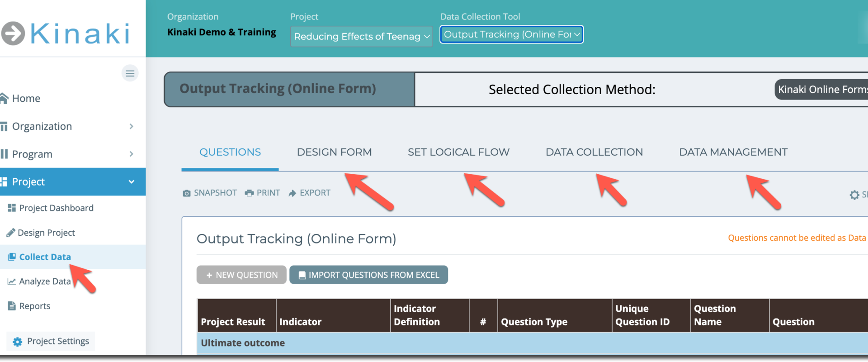868x362 pixels.
Task: Click the Indicator Definition column header
Action: pyautogui.click(x=430, y=315)
